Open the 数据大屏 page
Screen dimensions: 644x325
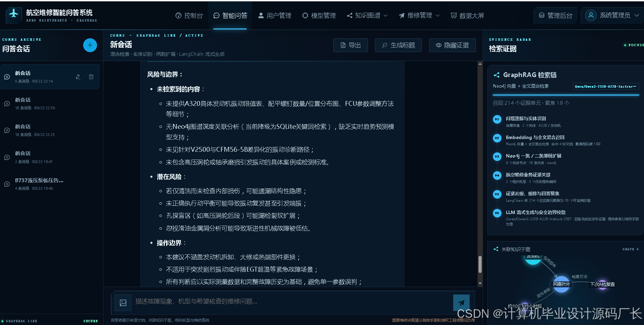click(467, 15)
